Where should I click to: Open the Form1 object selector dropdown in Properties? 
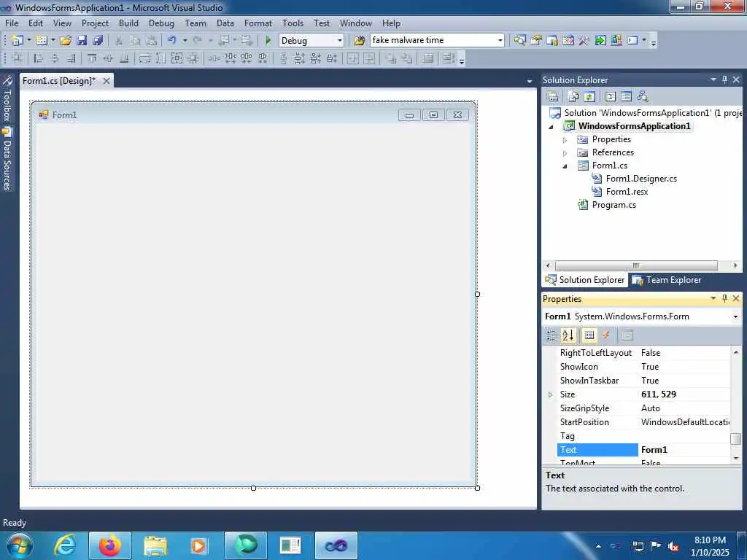coord(735,316)
